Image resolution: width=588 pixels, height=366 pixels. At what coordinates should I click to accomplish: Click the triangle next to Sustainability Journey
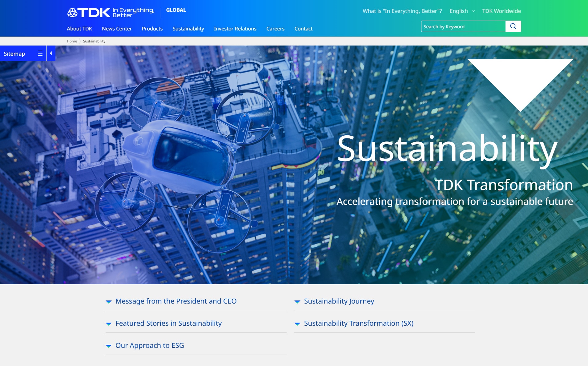pyautogui.click(x=297, y=302)
